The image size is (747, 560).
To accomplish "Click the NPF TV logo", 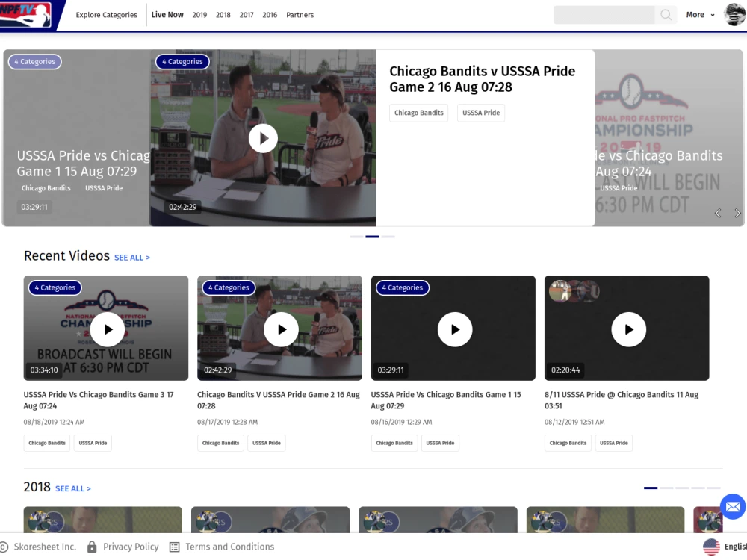I will coord(25,15).
